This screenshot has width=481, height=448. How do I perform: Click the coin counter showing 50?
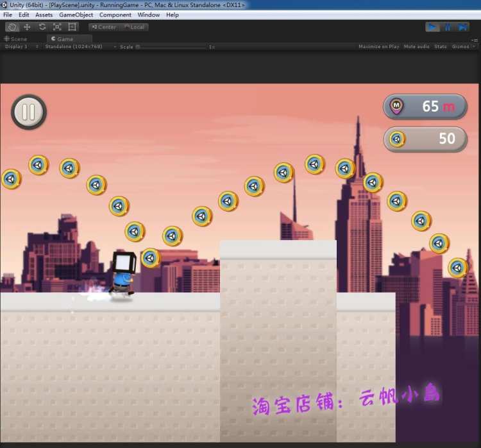click(425, 139)
